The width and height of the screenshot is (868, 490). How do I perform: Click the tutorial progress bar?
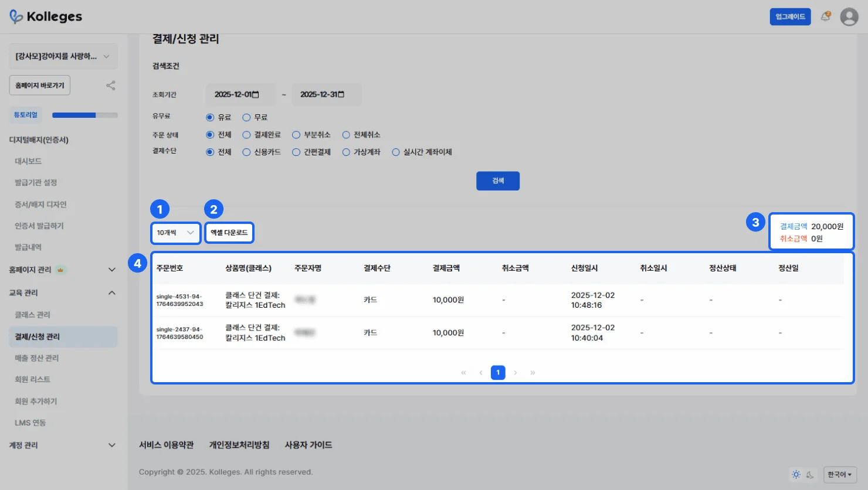(x=84, y=115)
